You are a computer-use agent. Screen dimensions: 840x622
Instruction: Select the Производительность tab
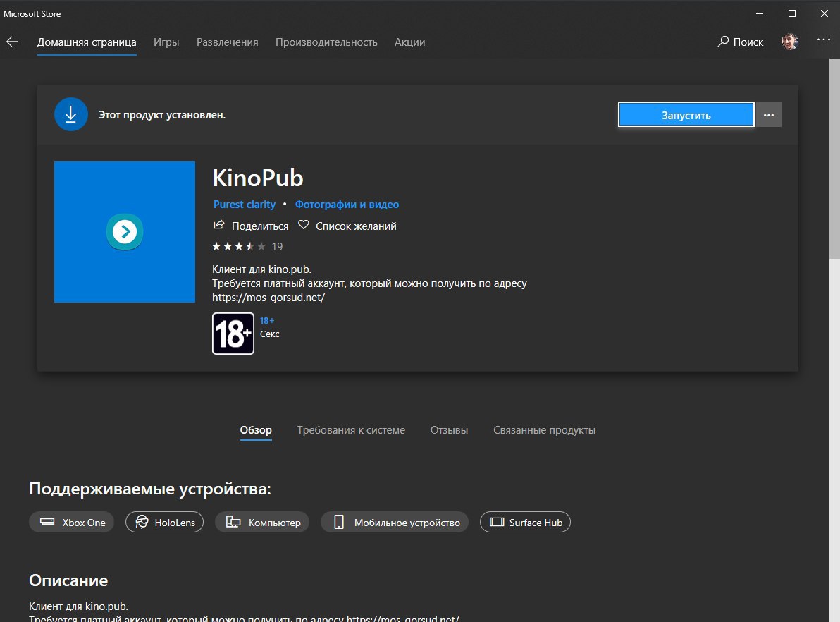[326, 42]
